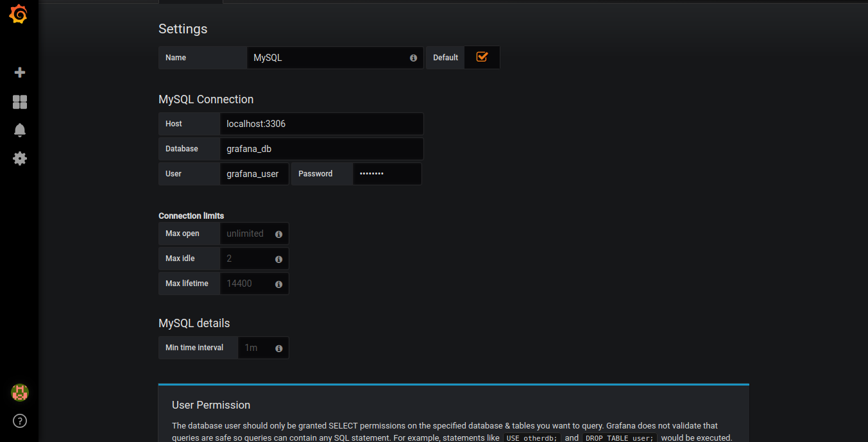This screenshot has height=442, width=868.
Task: Open the Grafana home logo
Action: [19, 14]
